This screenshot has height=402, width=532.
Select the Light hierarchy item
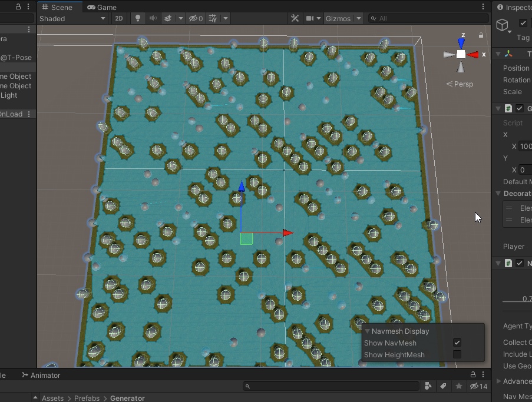tap(9, 95)
